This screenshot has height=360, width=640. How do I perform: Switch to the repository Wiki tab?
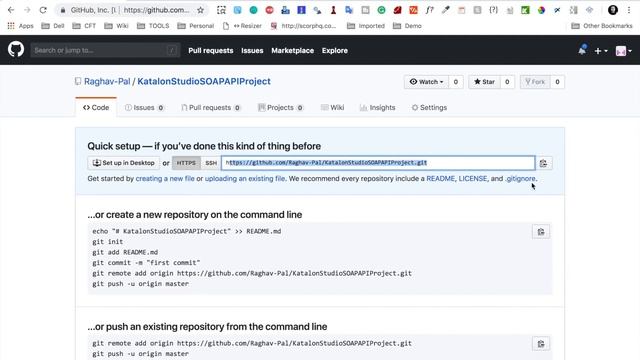point(332,107)
